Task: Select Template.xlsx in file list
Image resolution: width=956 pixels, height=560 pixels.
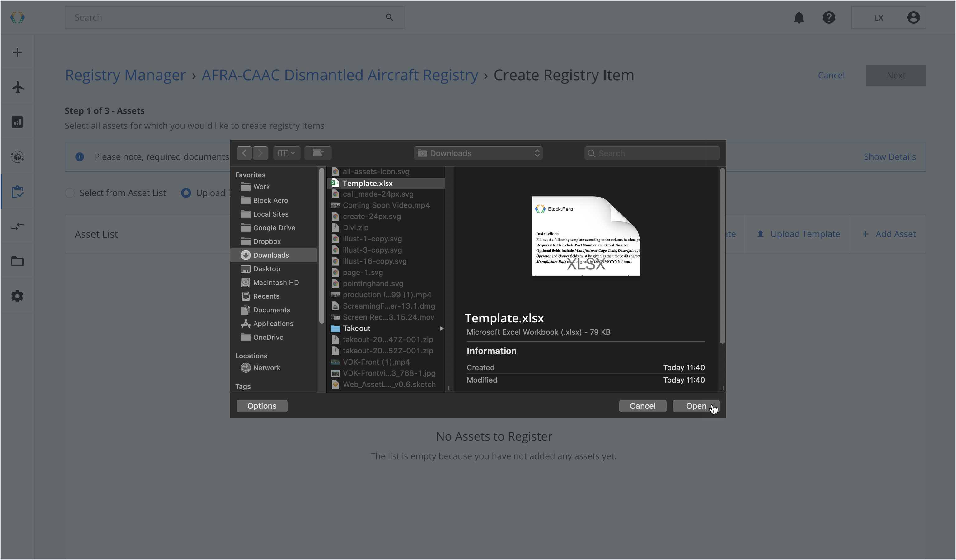Action: 368,183
